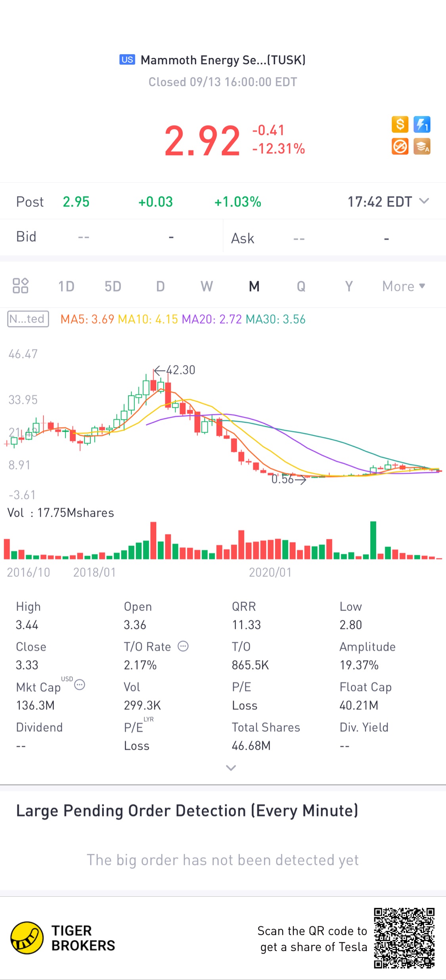Expand the post-market time chevron
This screenshot has height=980, width=446.
click(424, 201)
